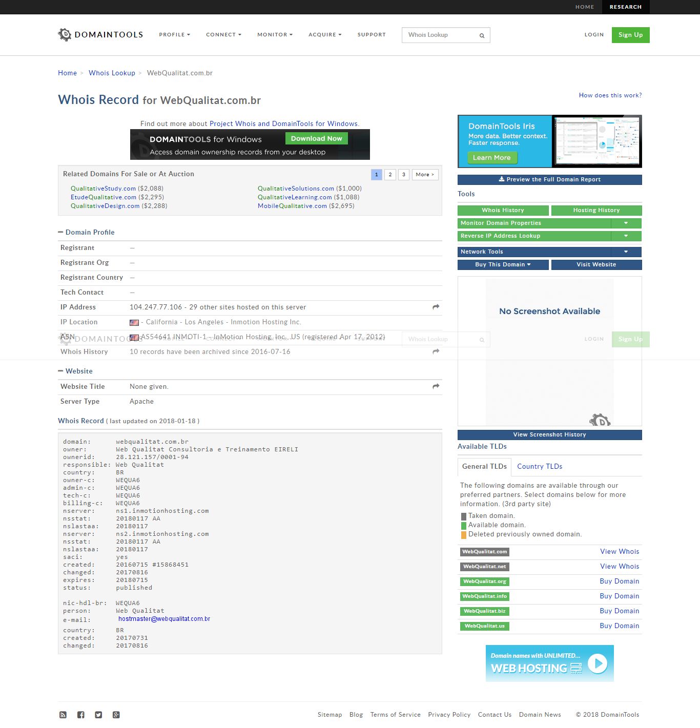Screen dimensions: 700x728
Task: Collapse the Website section
Action: click(x=60, y=371)
